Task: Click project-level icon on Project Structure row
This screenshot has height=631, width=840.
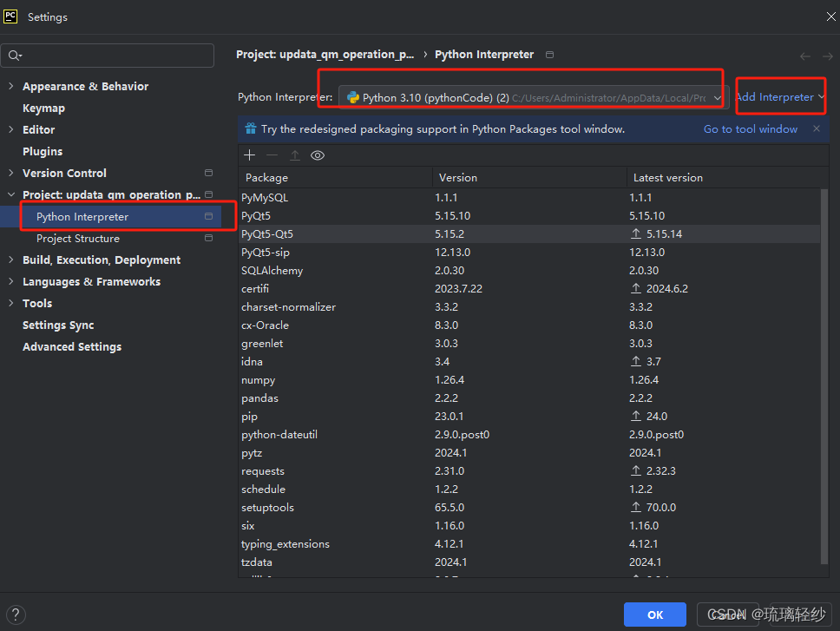Action: click(x=209, y=238)
